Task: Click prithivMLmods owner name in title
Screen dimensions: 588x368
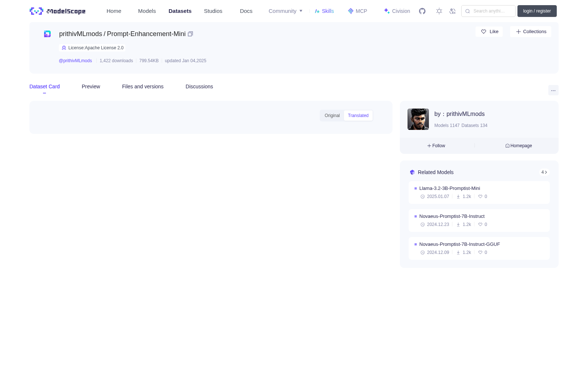Action: pos(80,34)
